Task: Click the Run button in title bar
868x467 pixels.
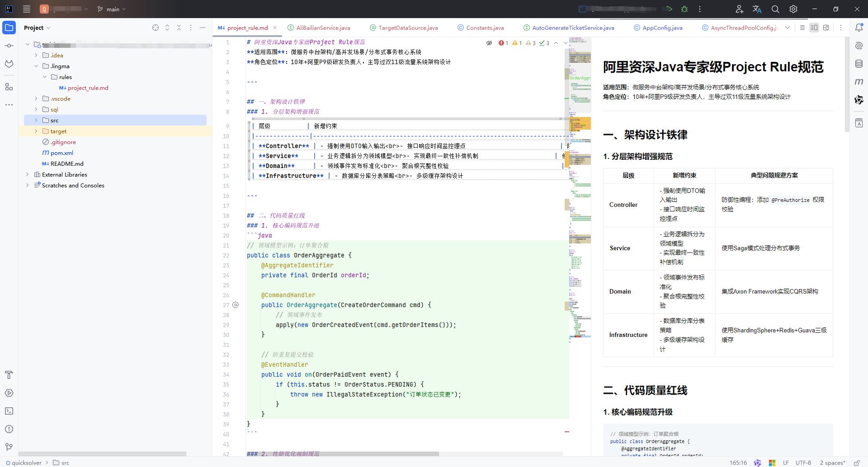Action: (669, 9)
